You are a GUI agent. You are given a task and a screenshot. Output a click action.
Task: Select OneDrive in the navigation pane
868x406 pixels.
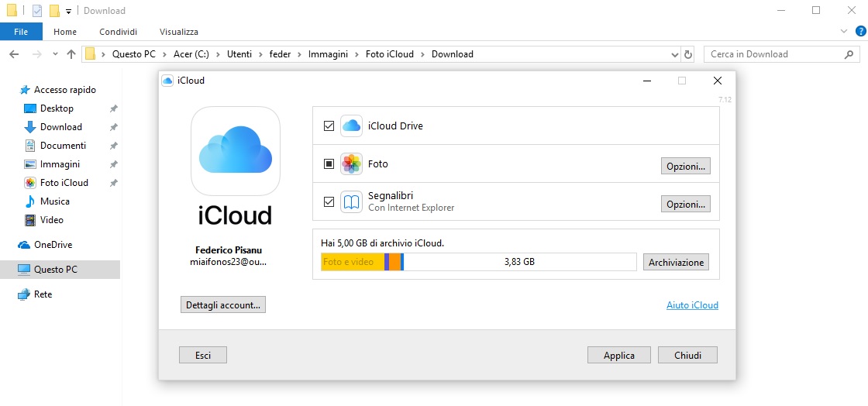click(53, 245)
